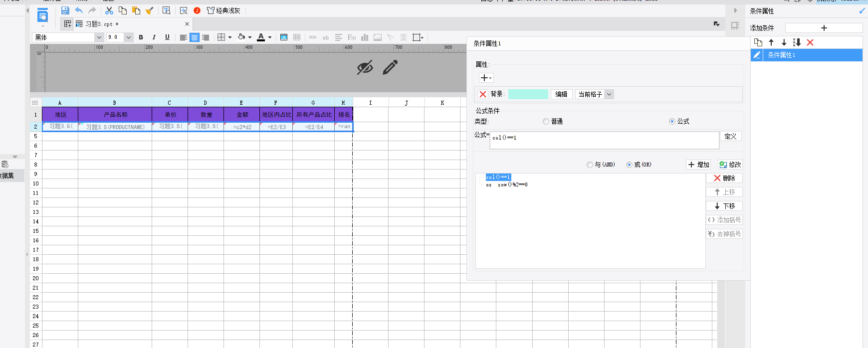
Task: Click the Save icon in the toolbar
Action: [65, 10]
